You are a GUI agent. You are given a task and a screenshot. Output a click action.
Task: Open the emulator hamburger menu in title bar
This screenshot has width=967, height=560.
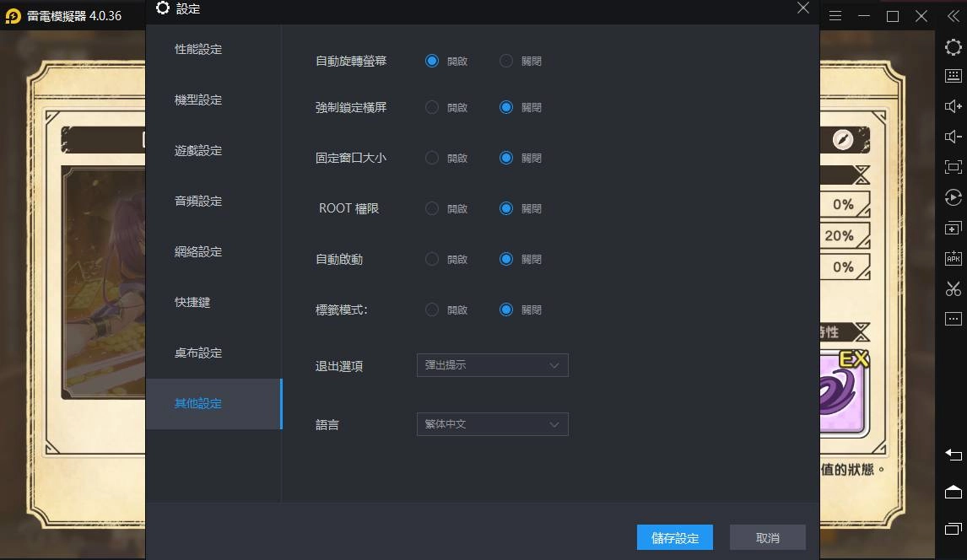click(x=835, y=16)
